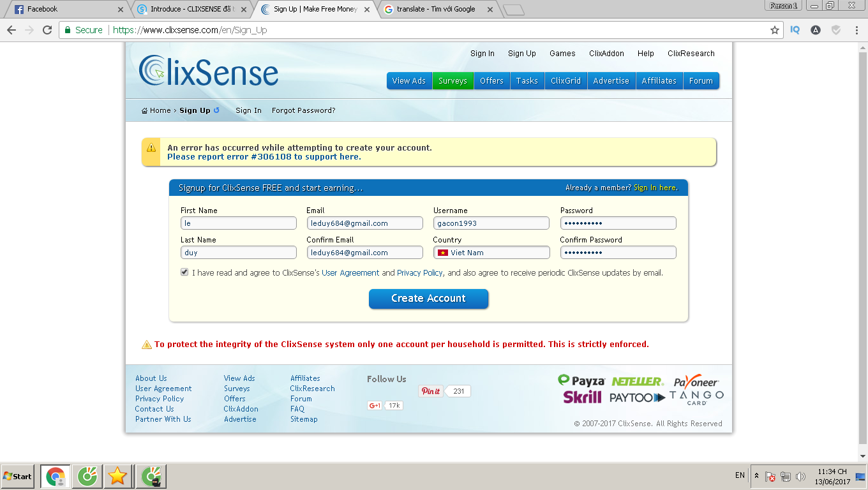Click the ClixResearch link in top navigation
Screen dimensions: 868x490
691,54
